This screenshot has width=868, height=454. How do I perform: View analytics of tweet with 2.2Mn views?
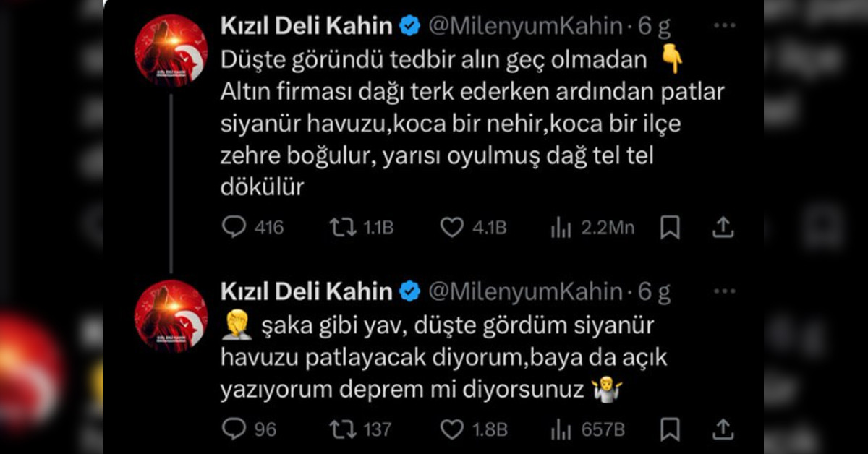561,228
